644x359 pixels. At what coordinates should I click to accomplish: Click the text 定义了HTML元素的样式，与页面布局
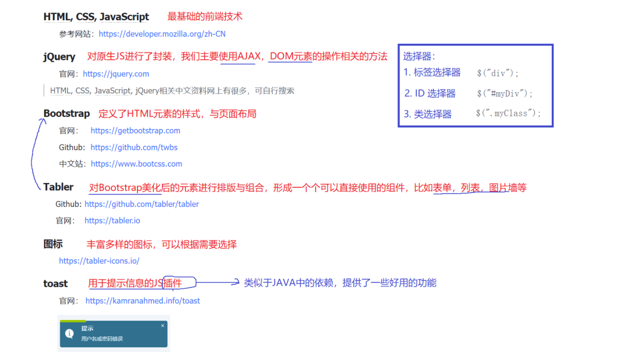(x=177, y=113)
